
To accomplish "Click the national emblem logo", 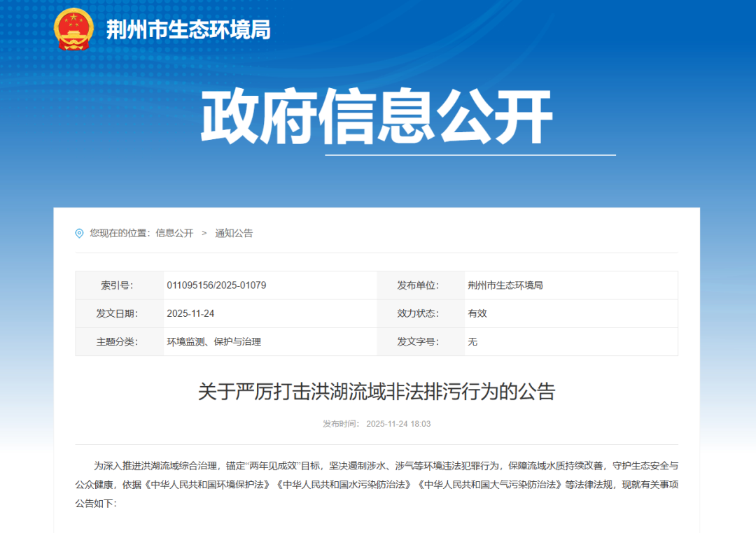I will tap(73, 29).
